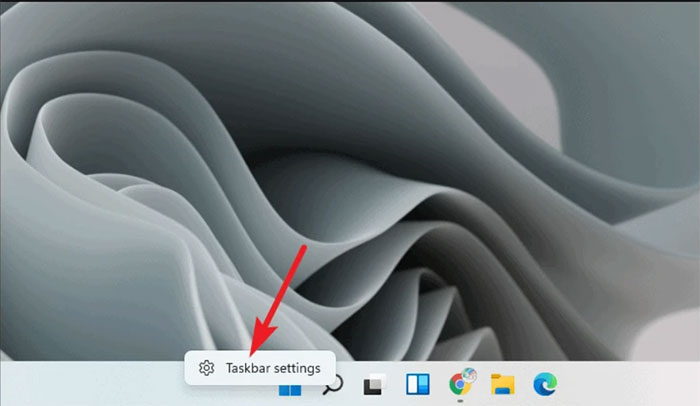Launch Microsoft Edge from the taskbar
Image resolution: width=700 pixels, height=406 pixels.
click(x=545, y=384)
